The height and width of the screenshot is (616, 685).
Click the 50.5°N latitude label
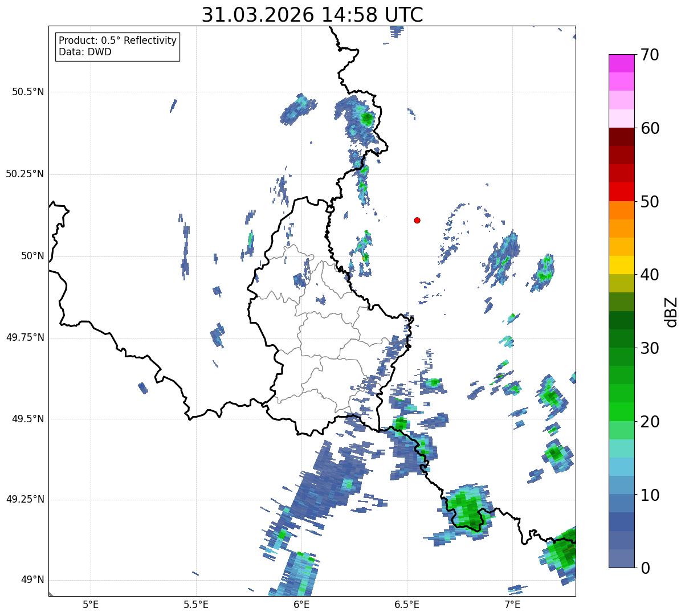click(28, 92)
